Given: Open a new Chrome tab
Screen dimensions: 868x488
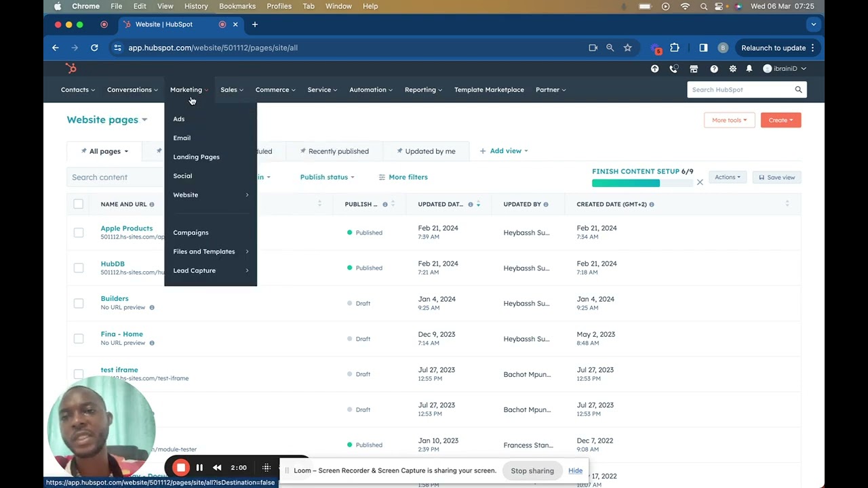Looking at the screenshot, I should click(255, 24).
